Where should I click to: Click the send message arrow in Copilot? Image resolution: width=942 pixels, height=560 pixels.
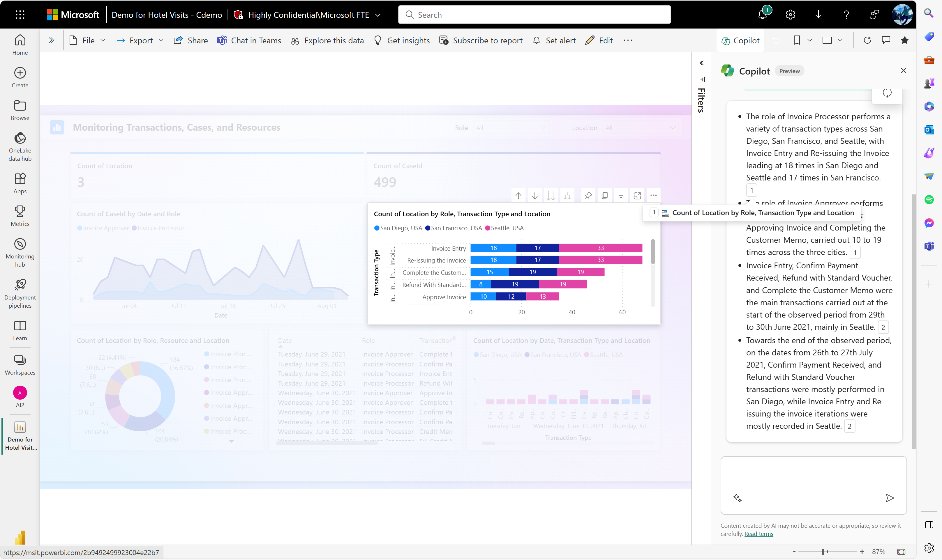890,498
